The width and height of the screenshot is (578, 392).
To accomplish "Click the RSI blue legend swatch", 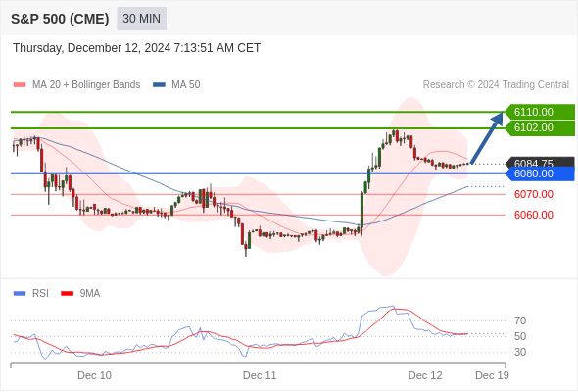I will coord(20,294).
